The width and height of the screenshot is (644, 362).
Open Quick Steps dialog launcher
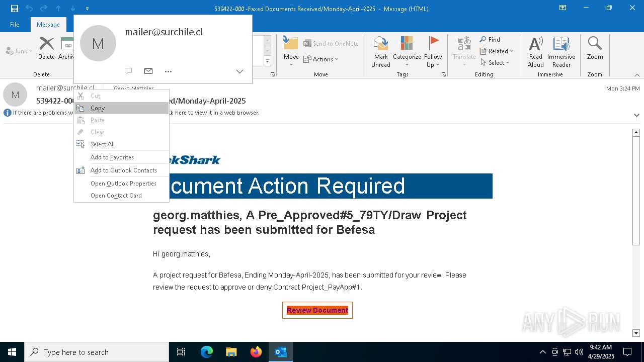point(273,74)
